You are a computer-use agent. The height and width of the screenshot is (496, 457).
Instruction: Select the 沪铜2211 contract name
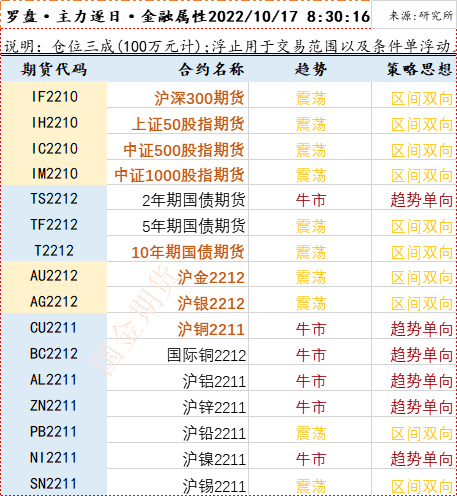coord(211,330)
